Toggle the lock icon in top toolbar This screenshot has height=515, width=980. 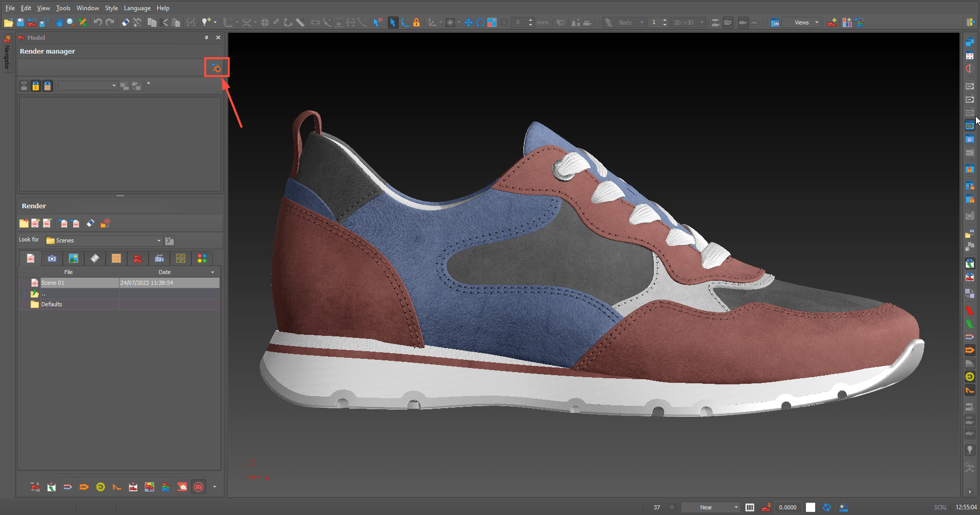(x=416, y=22)
